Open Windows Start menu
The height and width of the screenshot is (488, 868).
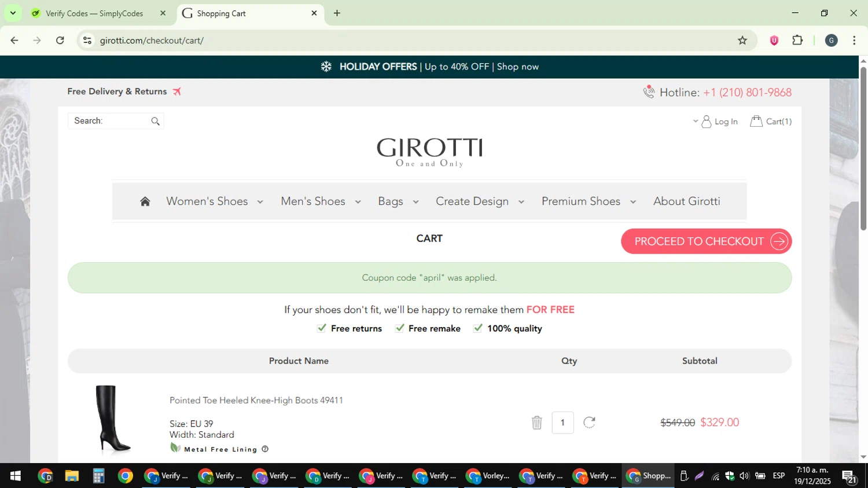pyautogui.click(x=16, y=476)
